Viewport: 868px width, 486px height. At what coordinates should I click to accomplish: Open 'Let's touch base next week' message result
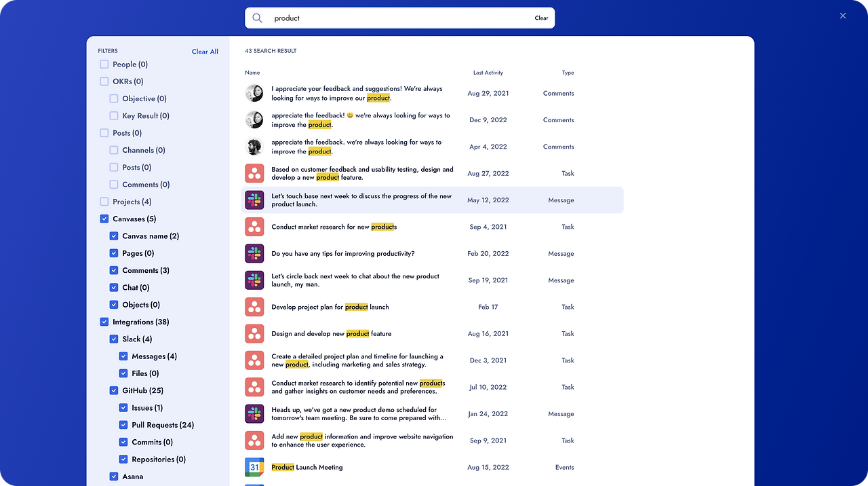tap(432, 200)
